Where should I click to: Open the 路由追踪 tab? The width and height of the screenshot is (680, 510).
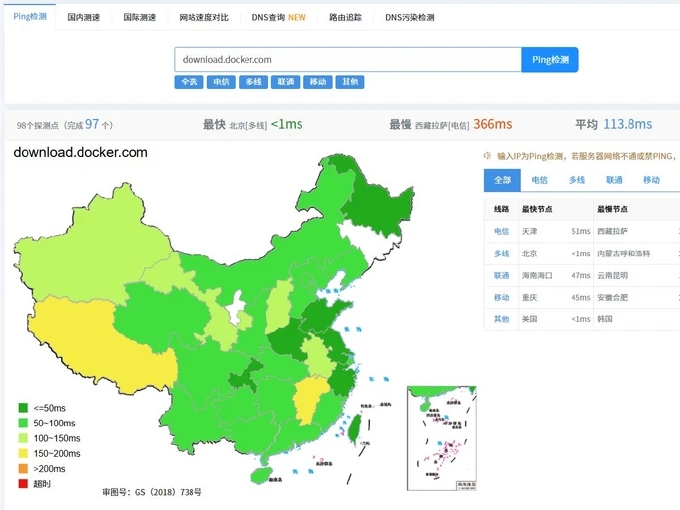[x=345, y=17]
